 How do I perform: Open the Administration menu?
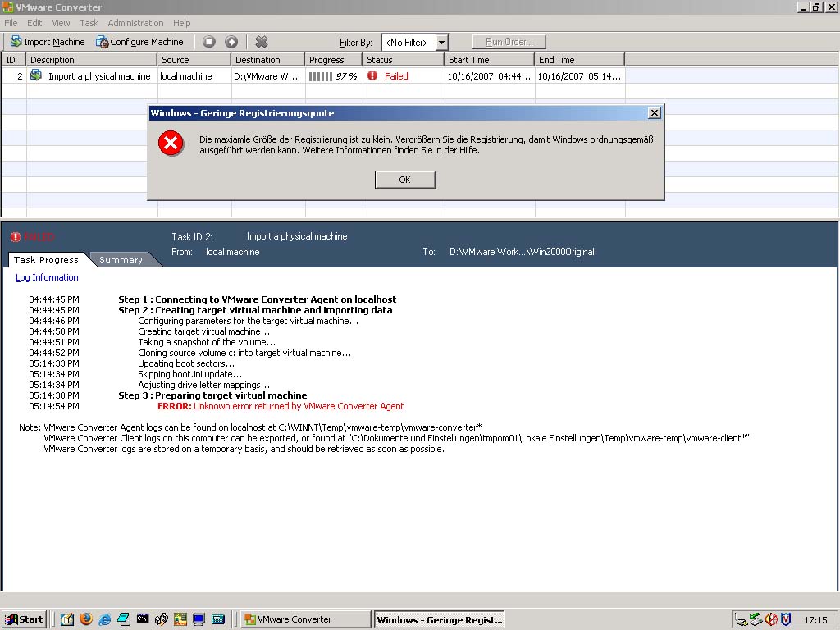pyautogui.click(x=135, y=23)
